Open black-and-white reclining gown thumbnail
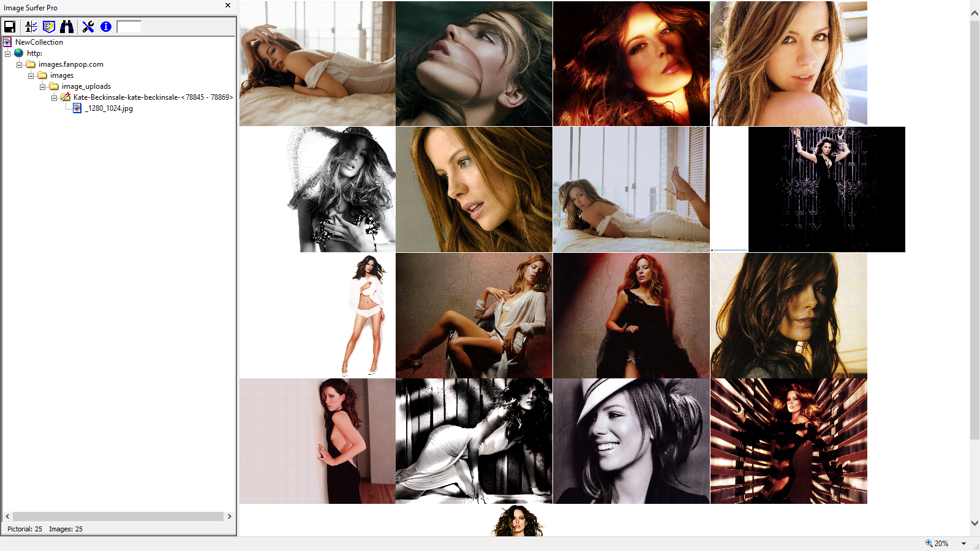Image resolution: width=980 pixels, height=551 pixels. pos(474,441)
